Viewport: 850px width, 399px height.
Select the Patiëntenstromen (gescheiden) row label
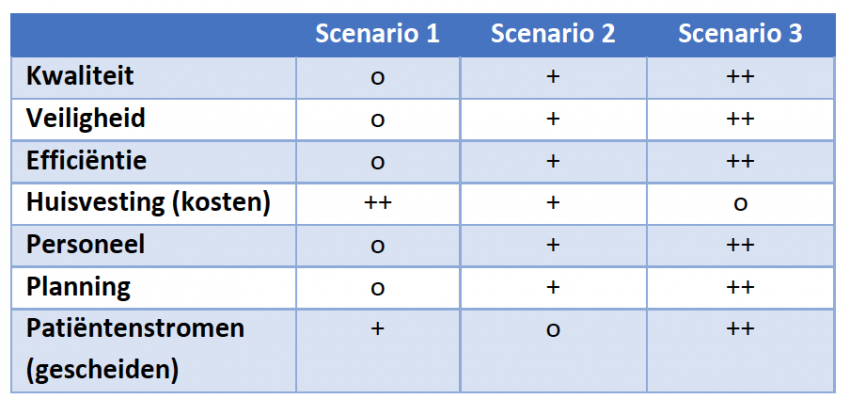point(136,350)
